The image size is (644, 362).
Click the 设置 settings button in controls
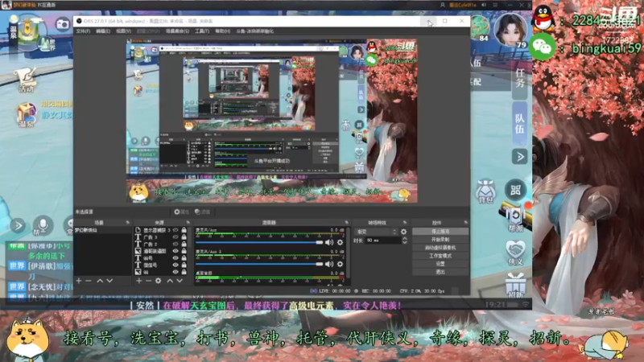coord(440,264)
